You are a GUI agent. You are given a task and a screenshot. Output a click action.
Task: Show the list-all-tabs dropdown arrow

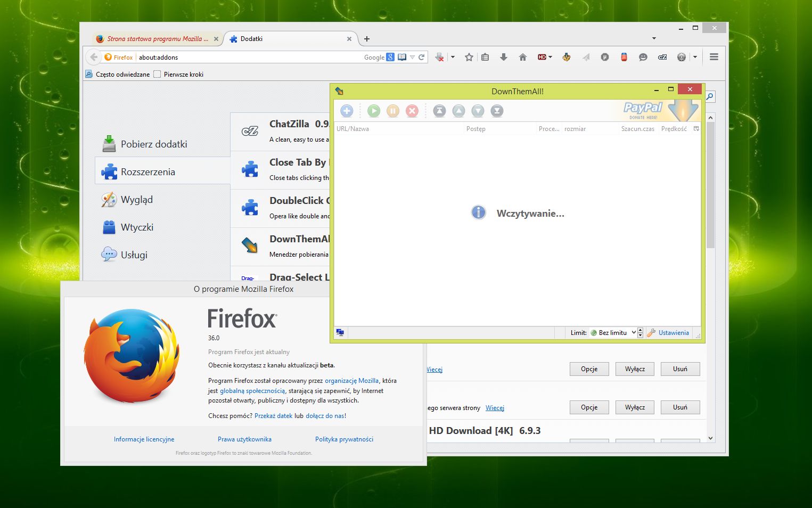654,38
